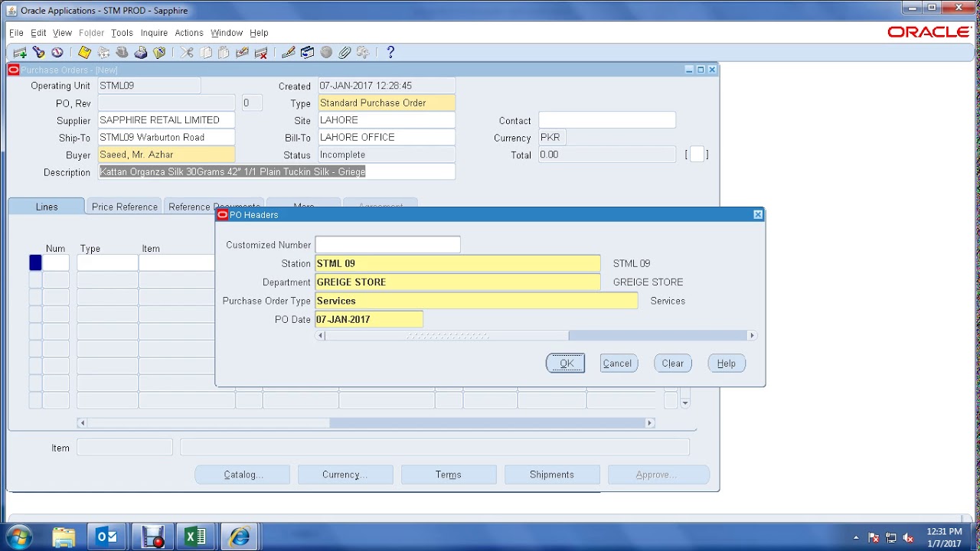Click the Translations globe toolbar icon
The height and width of the screenshot is (551, 980).
pyautogui.click(x=326, y=52)
